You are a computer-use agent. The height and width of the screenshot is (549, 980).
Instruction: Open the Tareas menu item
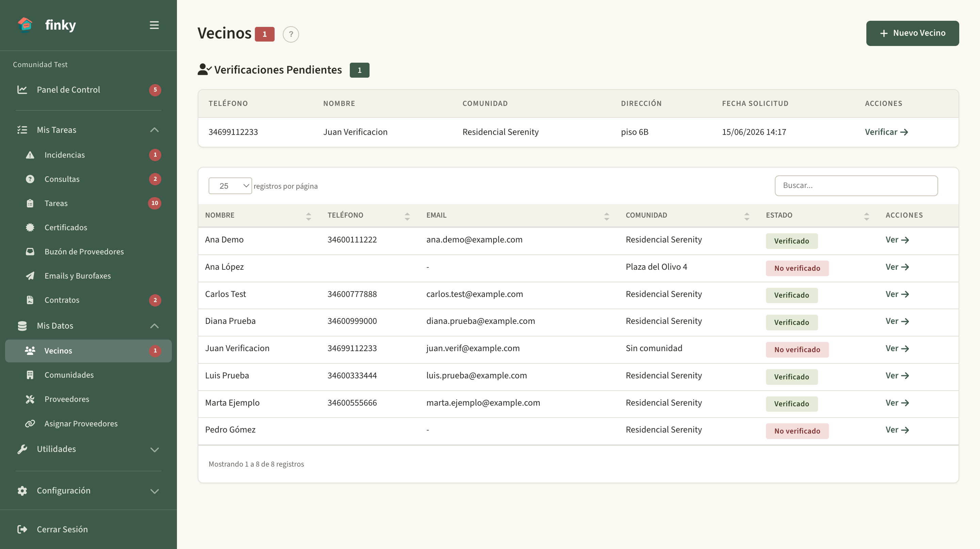(88, 203)
